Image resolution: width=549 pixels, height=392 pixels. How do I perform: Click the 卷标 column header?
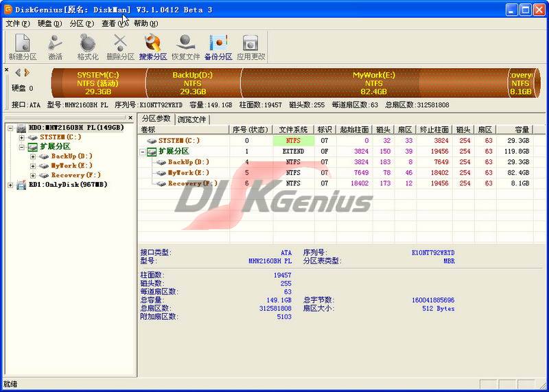[x=184, y=130]
